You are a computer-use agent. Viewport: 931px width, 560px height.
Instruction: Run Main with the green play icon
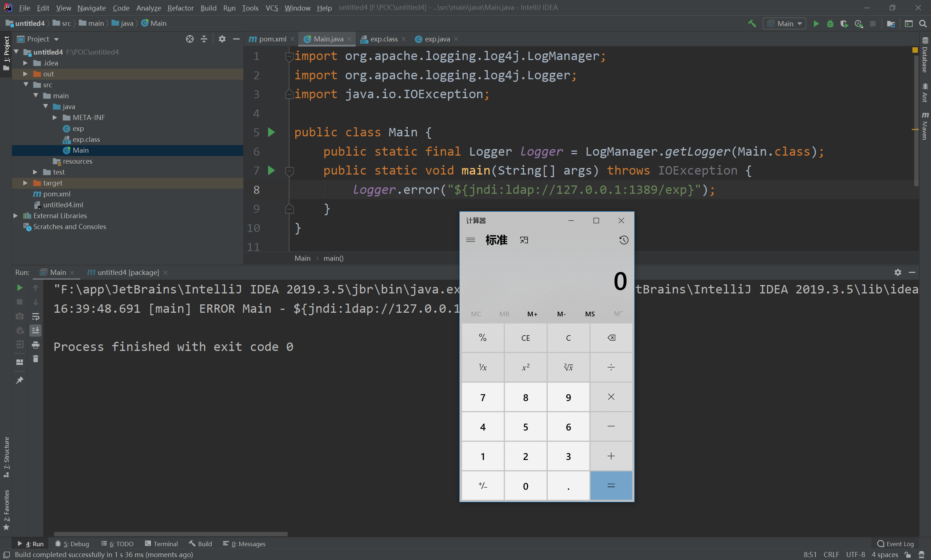coord(816,23)
